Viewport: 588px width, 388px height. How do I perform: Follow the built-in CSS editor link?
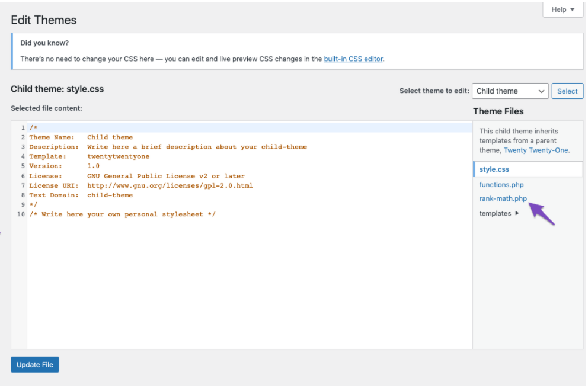(353, 59)
